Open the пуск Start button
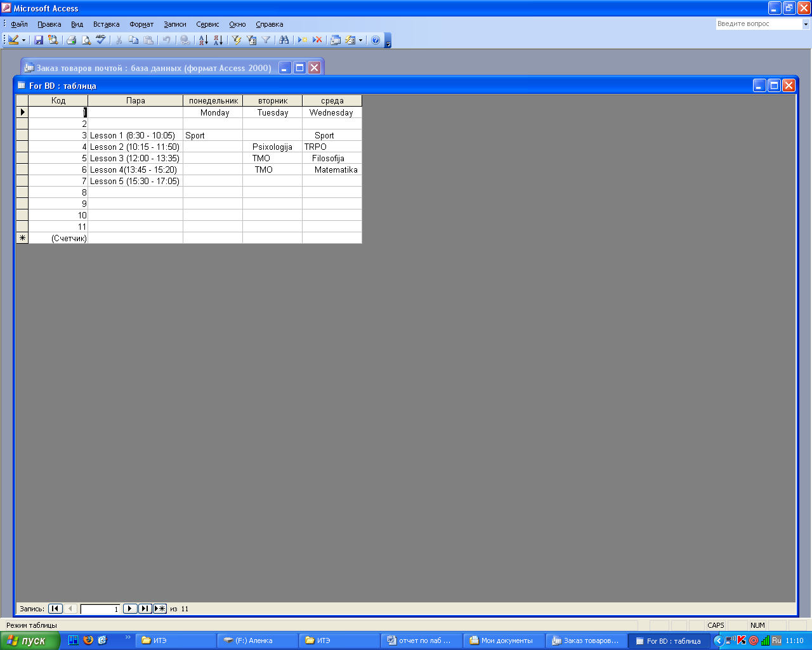The width and height of the screenshot is (812, 650). [30, 640]
